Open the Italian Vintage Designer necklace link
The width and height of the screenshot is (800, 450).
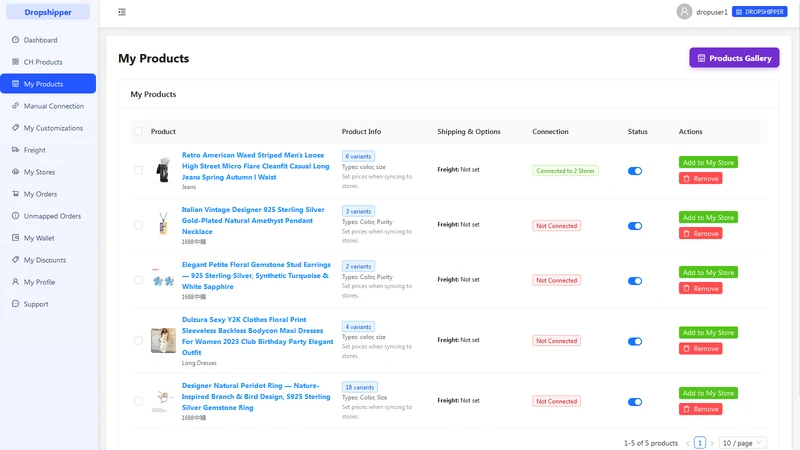click(x=253, y=220)
